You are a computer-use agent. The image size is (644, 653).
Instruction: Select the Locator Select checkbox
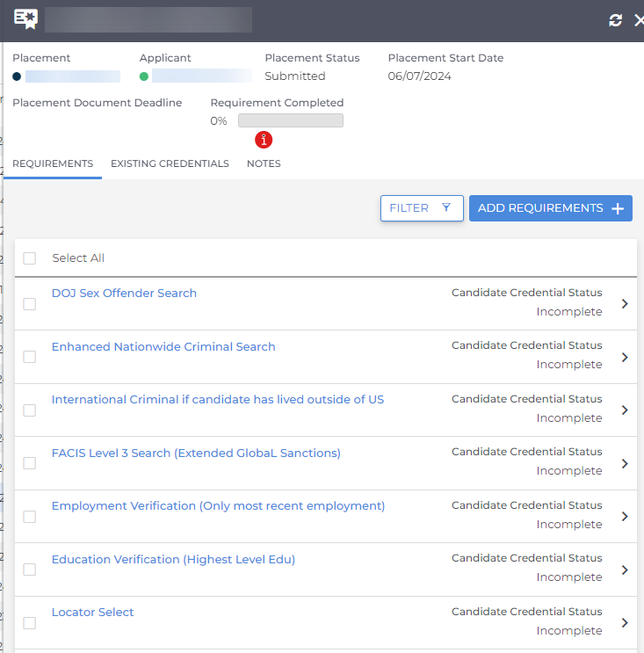pos(30,623)
